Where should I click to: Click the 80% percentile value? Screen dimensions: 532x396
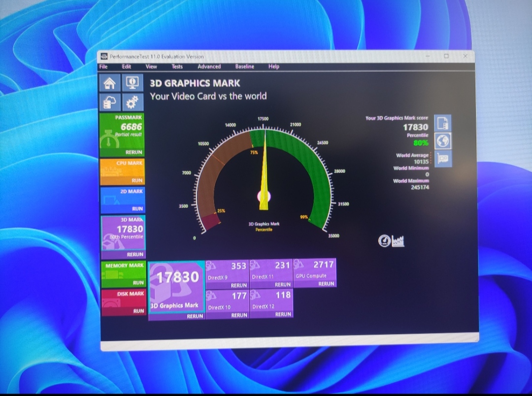[x=421, y=143]
